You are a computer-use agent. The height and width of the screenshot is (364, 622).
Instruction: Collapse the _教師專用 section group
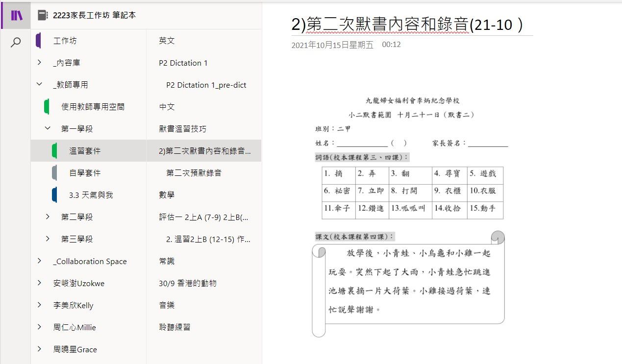click(39, 84)
